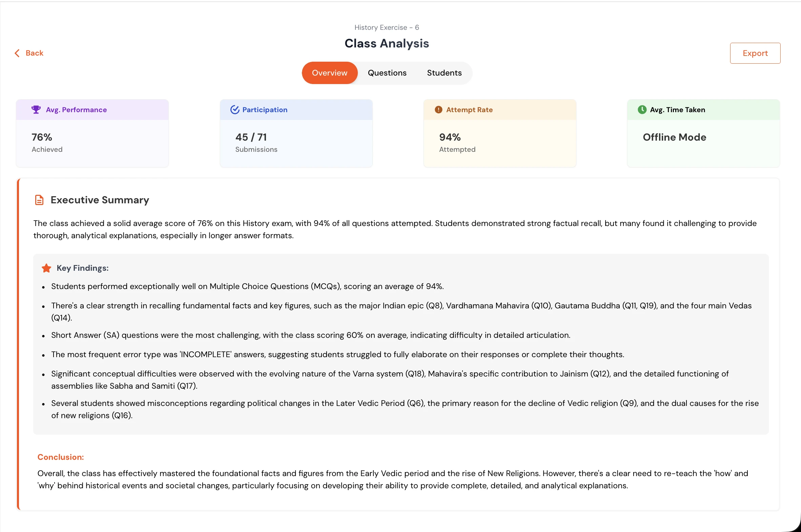
Task: Click the green clock icon
Action: (x=642, y=109)
